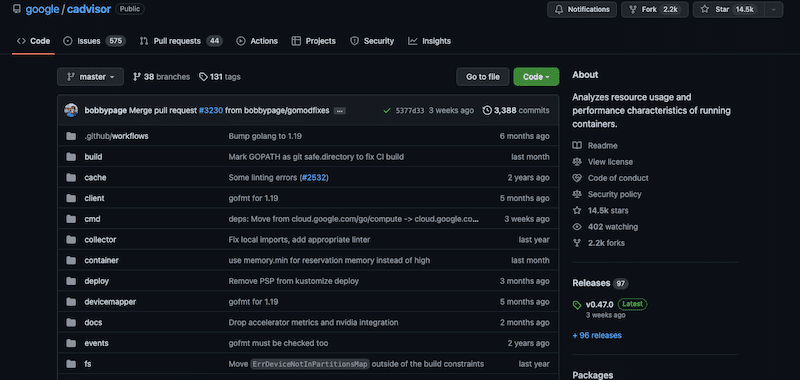Viewport: 800px width, 380px height.
Task: Click the folder icon next to client
Action: pyautogui.click(x=71, y=198)
